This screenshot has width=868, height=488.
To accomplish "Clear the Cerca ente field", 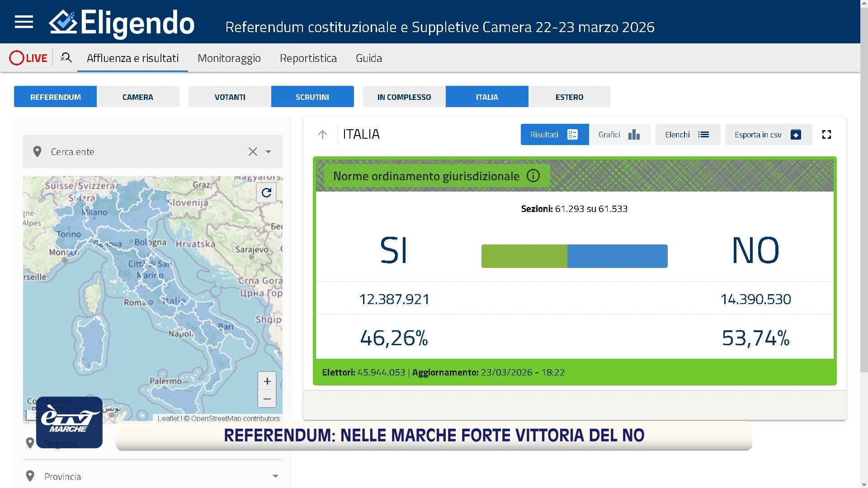I will click(x=253, y=152).
